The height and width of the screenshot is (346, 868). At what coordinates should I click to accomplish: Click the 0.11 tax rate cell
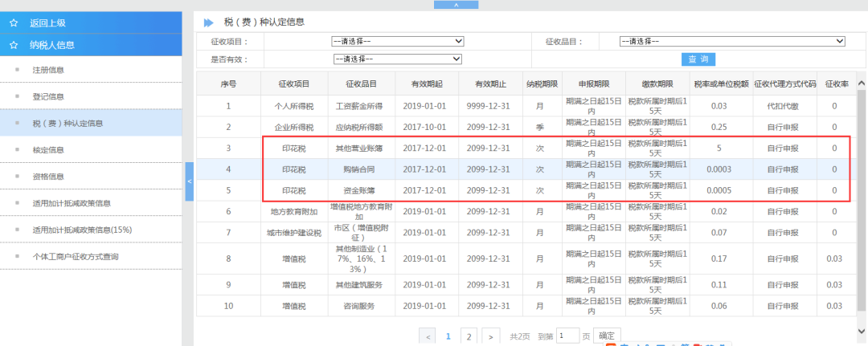click(x=721, y=285)
